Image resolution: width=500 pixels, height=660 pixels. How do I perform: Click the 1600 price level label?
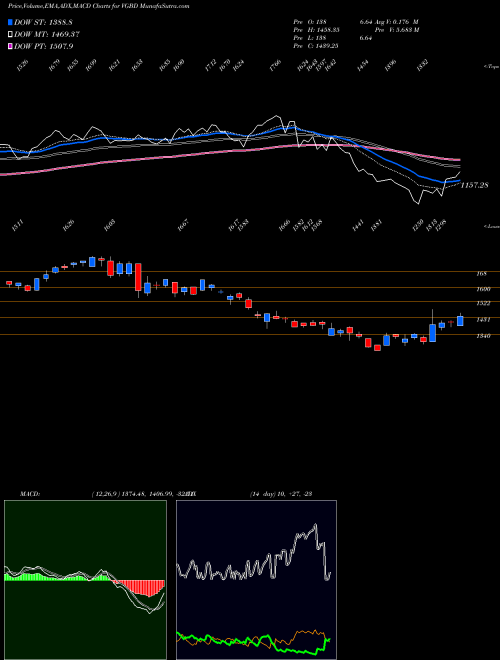483,289
